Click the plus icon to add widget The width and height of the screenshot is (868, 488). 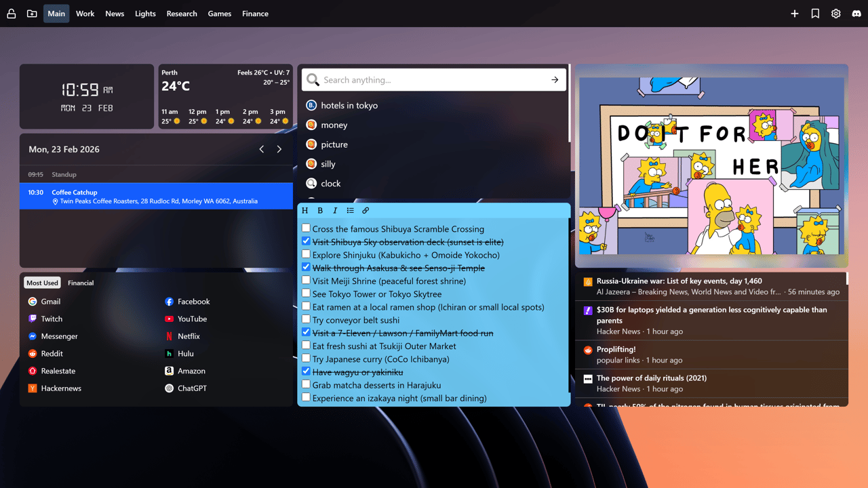tap(795, 14)
